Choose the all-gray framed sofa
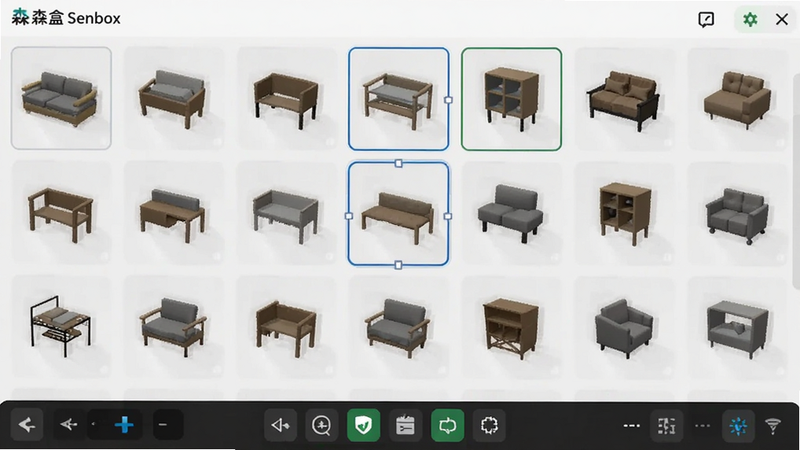800x450 pixels. point(286,212)
